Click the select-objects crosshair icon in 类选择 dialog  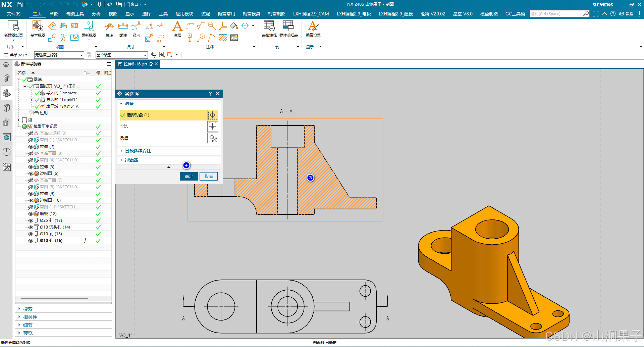tap(212, 115)
